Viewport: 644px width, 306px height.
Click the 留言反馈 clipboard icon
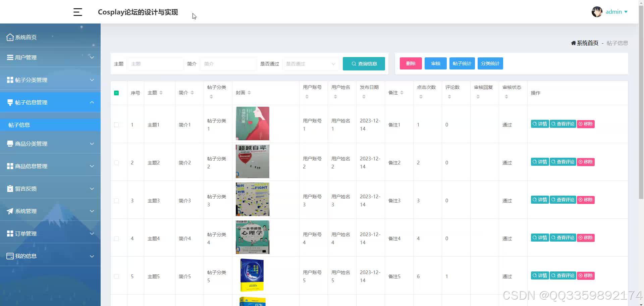point(10,189)
